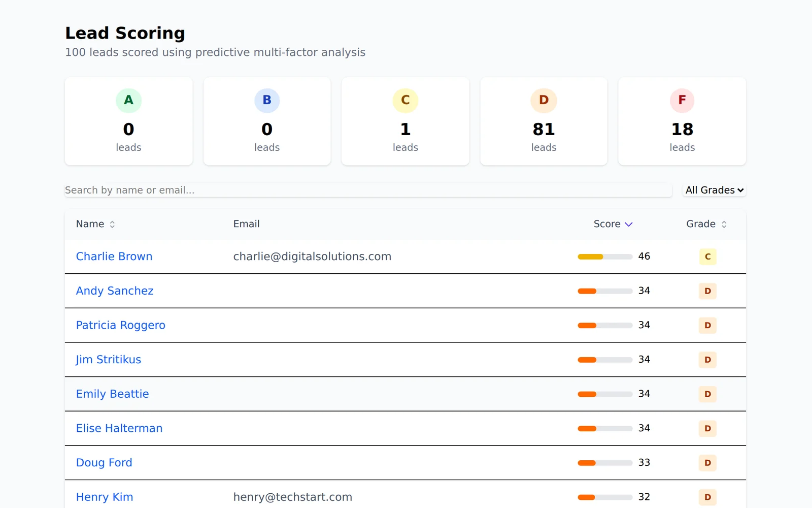This screenshot has height=508, width=812.
Task: Click Elise Halterman's D grade badge
Action: point(707,428)
